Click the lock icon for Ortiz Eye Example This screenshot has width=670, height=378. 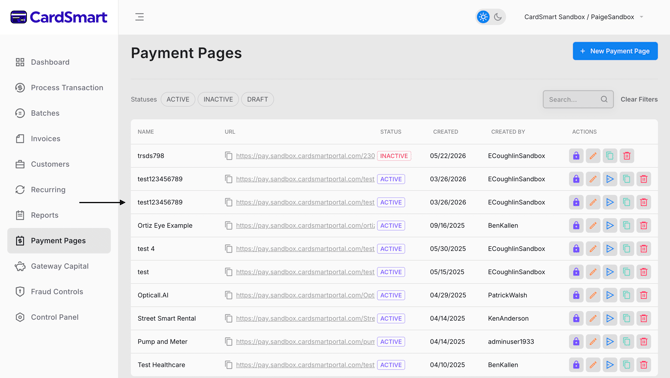tap(576, 226)
